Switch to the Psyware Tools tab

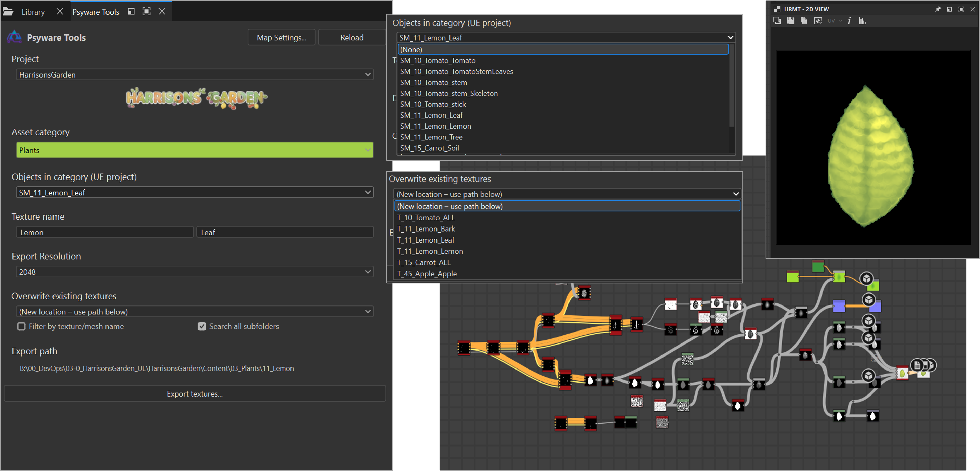(x=96, y=12)
